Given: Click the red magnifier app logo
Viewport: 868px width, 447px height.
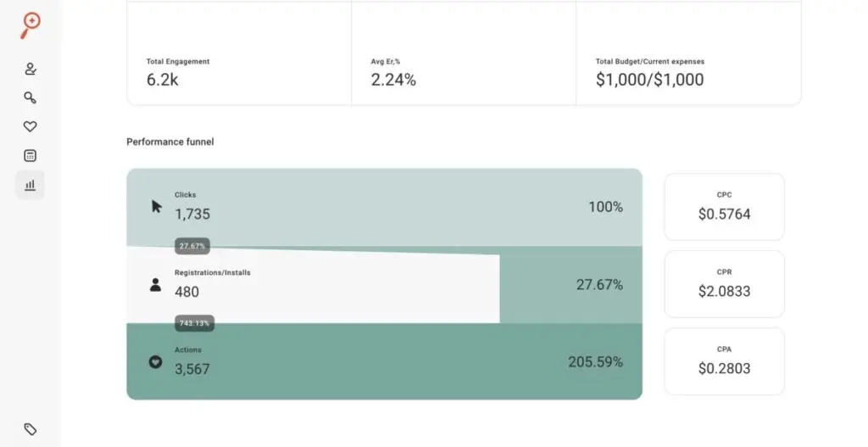Looking at the screenshot, I should click(31, 25).
